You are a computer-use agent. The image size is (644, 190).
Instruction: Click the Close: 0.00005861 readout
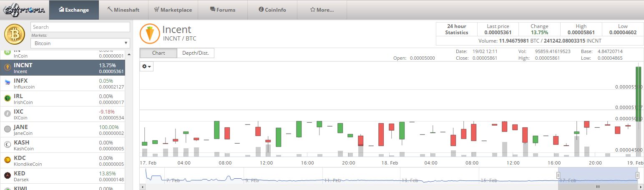pyautogui.click(x=476, y=58)
